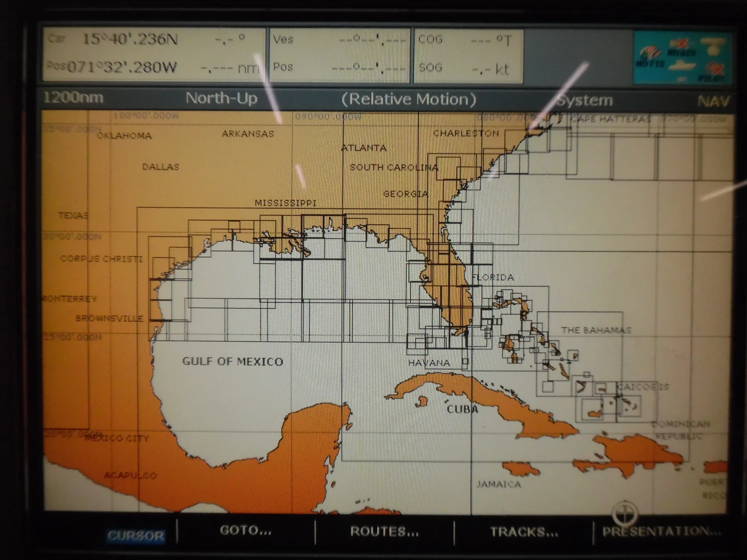This screenshot has width=747, height=560.
Task: Disable pilot mode using PILOT indicator
Action: point(715,69)
